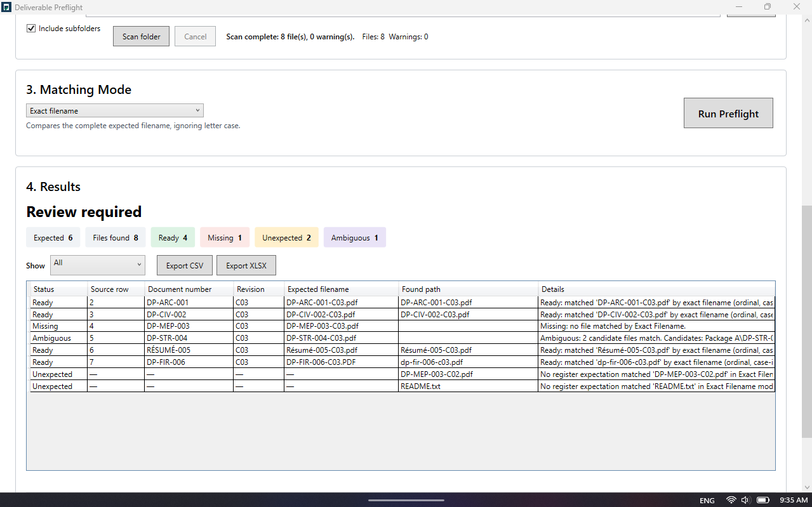Sort by the Expected filename column header

pyautogui.click(x=341, y=289)
